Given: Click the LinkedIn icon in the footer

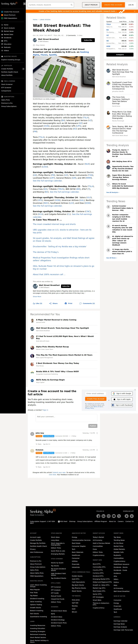Looking at the screenshot, I should point(103,516).
